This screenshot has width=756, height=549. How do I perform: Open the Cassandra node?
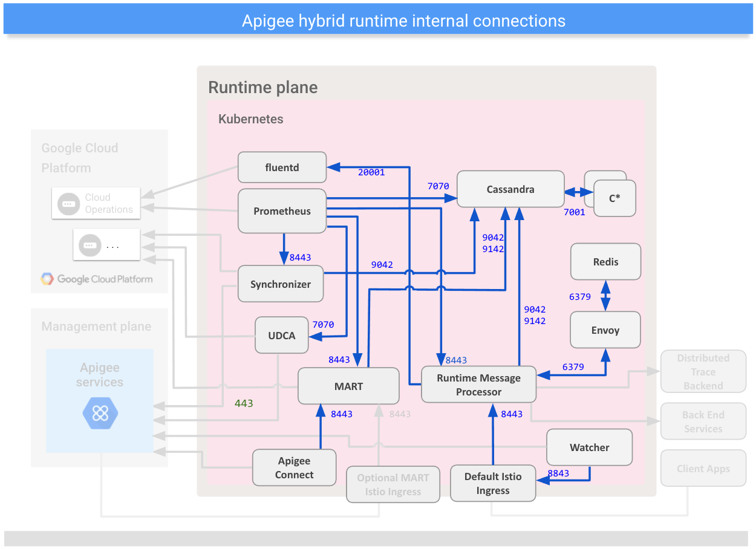pyautogui.click(x=510, y=189)
